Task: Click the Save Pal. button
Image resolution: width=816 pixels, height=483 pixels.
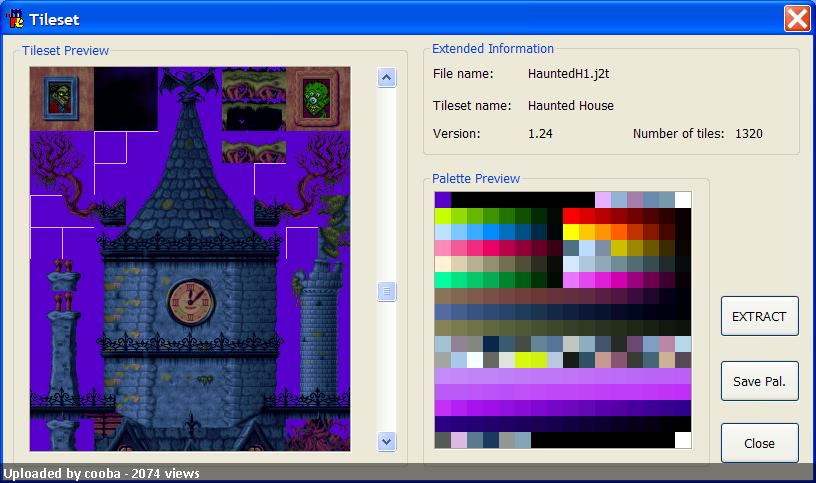Action: pos(759,381)
